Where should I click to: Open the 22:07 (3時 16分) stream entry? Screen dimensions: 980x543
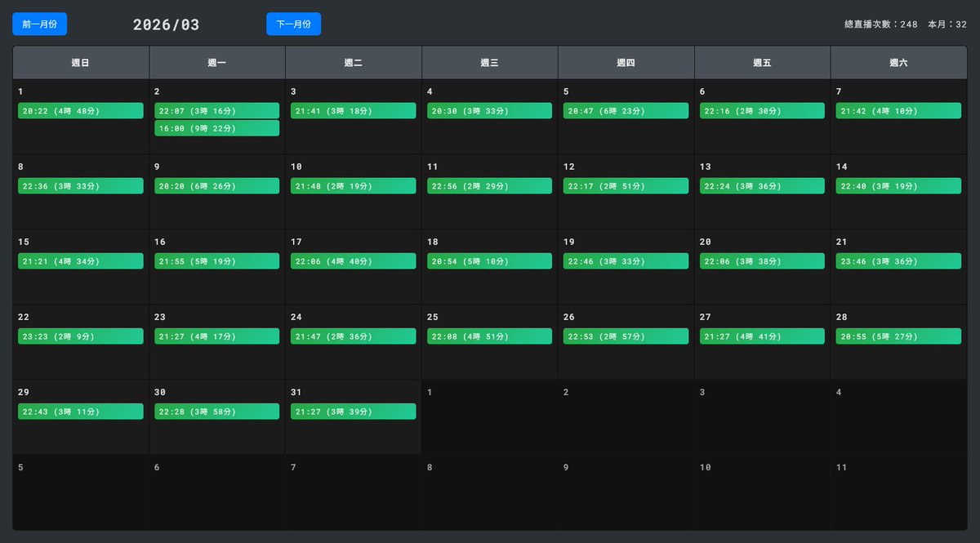[217, 111]
